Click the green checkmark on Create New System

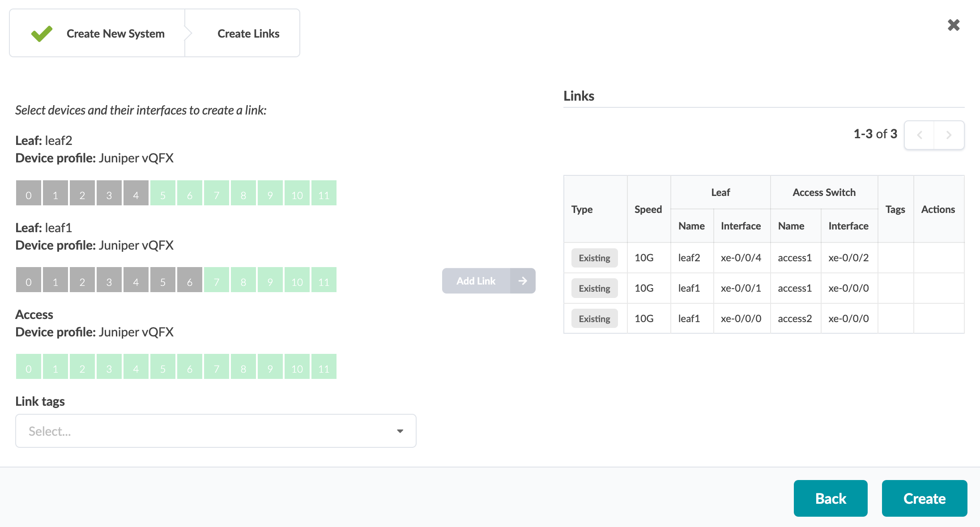point(42,34)
